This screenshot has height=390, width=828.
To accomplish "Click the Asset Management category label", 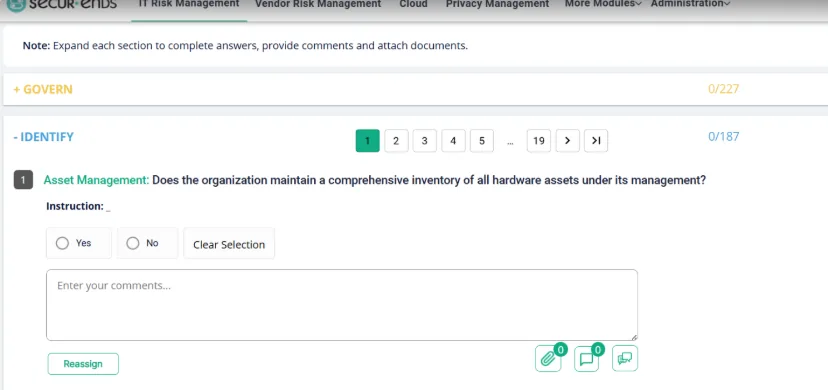I will coord(97,180).
